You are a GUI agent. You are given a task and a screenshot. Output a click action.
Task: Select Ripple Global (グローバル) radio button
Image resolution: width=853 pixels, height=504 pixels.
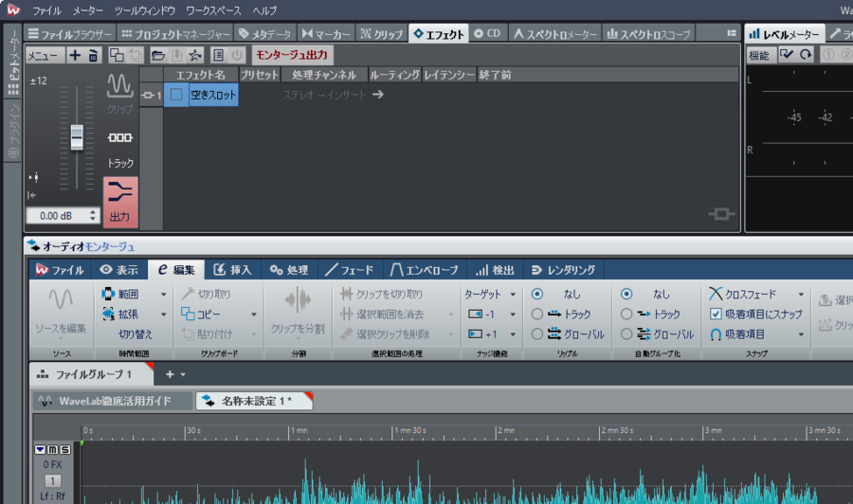pos(537,333)
